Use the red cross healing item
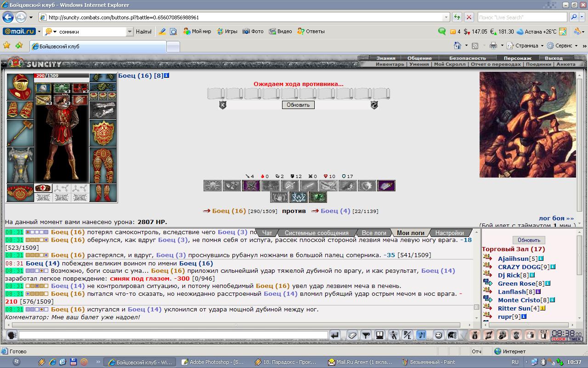 pos(43,188)
